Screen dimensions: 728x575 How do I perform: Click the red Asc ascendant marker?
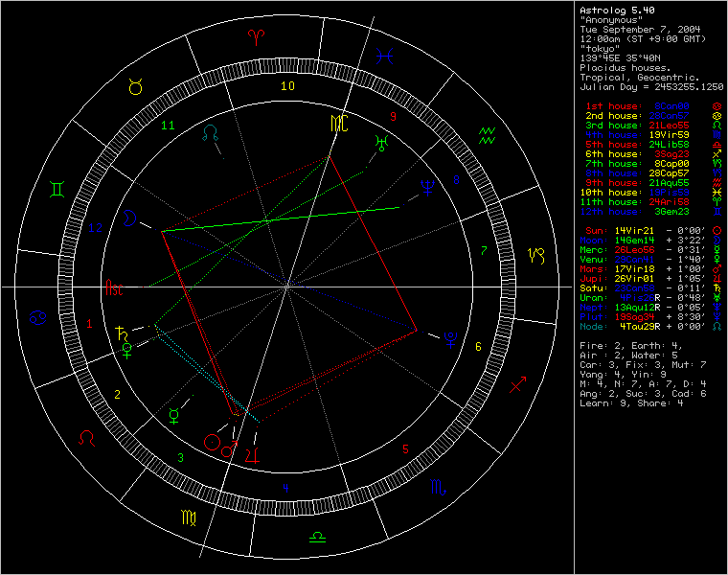pyautogui.click(x=114, y=287)
